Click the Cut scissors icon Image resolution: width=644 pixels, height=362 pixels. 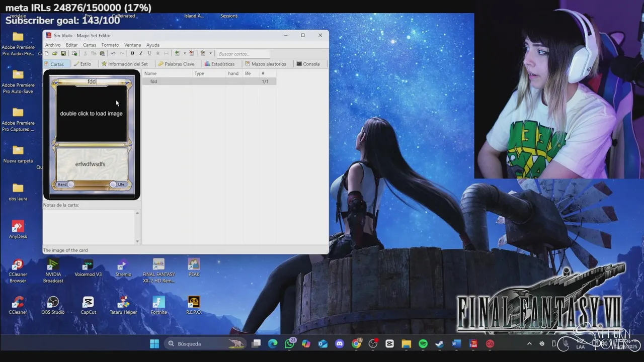[x=85, y=53]
